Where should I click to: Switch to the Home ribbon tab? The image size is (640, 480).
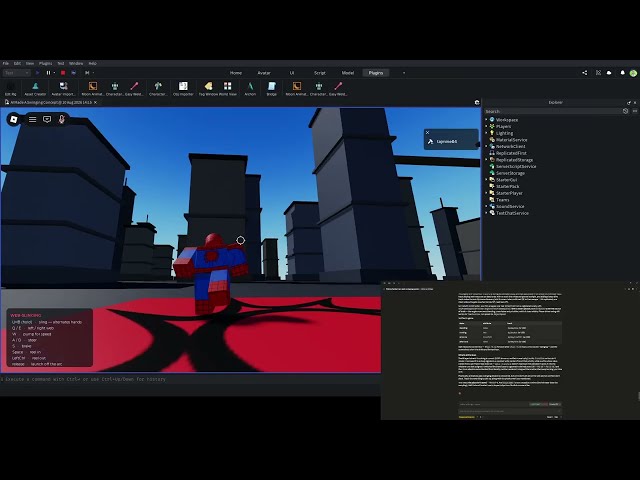[x=236, y=73]
